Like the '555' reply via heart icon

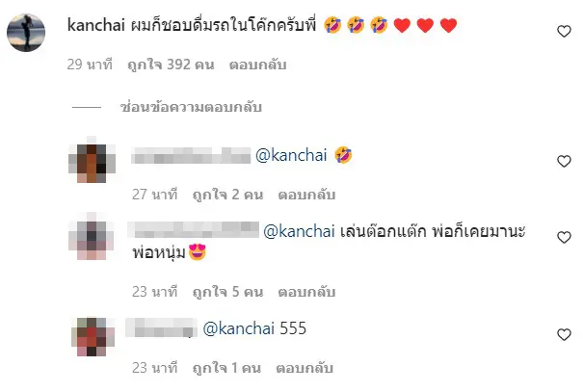point(564,335)
